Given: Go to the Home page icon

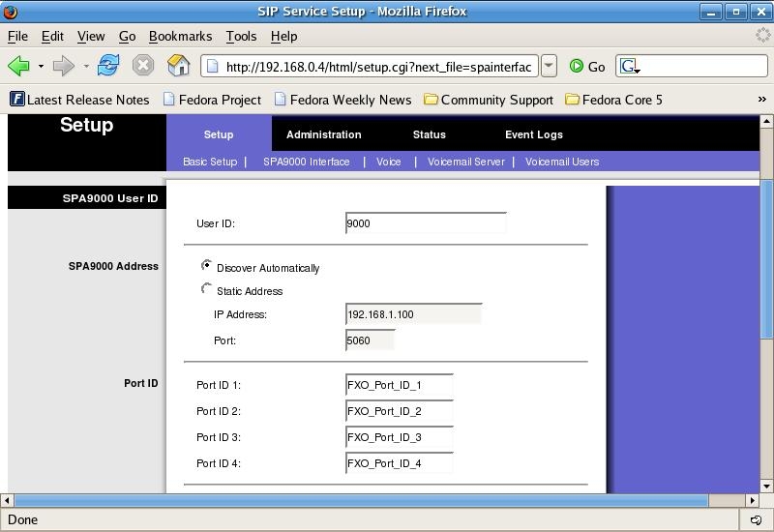Looking at the screenshot, I should [x=178, y=66].
